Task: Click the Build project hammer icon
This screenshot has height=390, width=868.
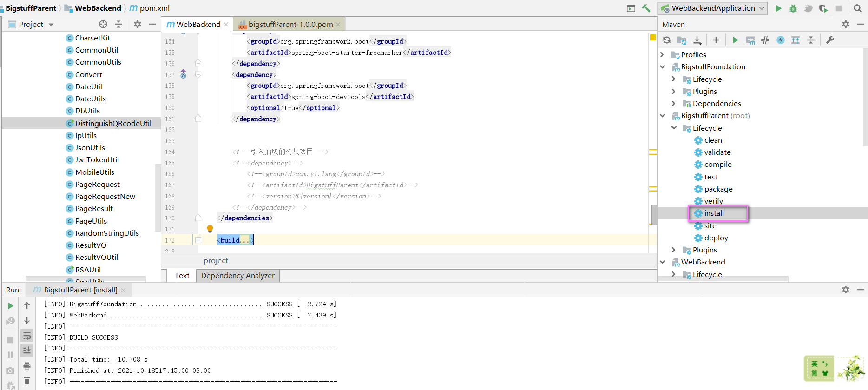Action: tap(646, 8)
